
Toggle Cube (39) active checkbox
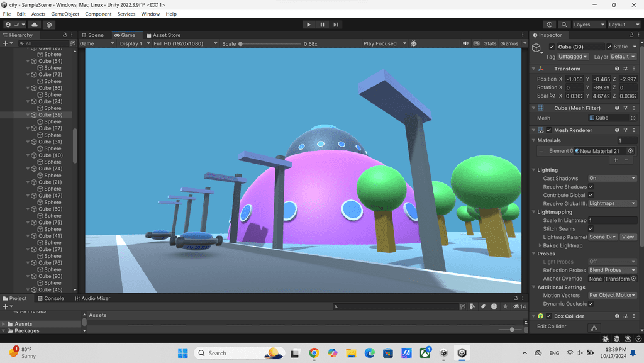(x=552, y=47)
